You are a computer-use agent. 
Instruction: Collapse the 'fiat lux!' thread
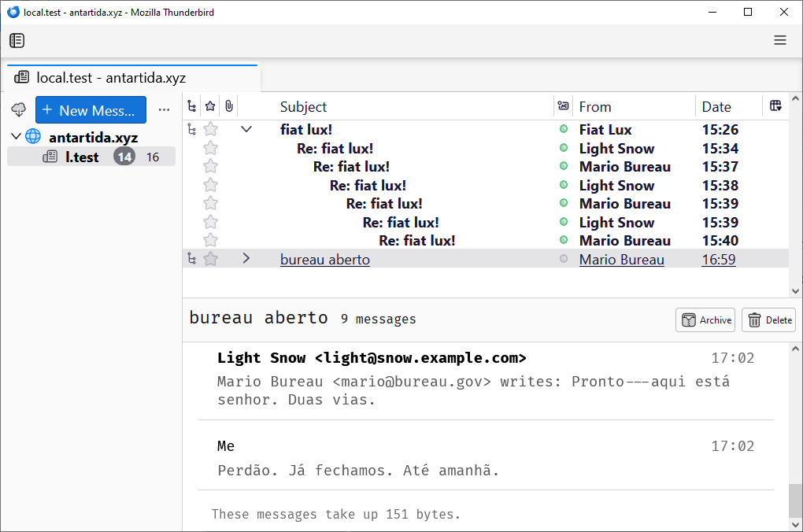(x=246, y=130)
